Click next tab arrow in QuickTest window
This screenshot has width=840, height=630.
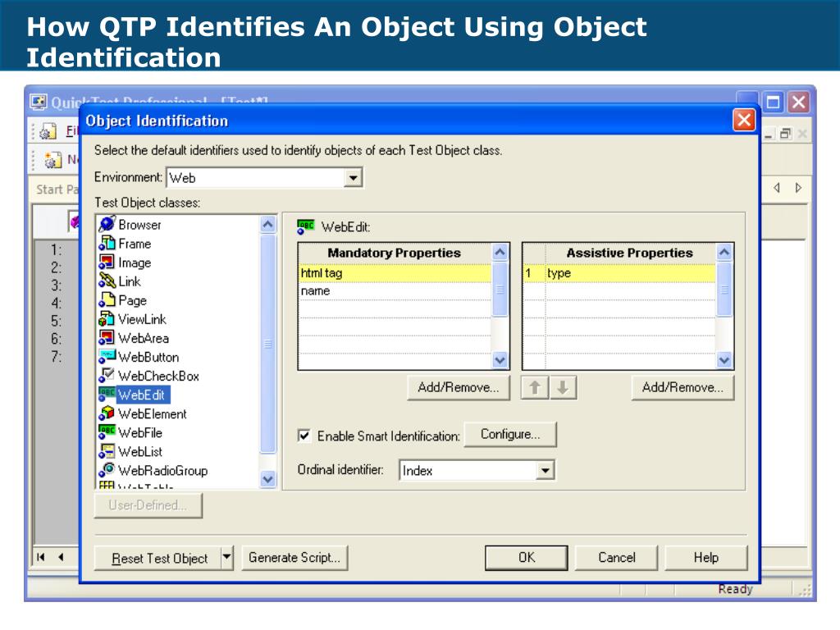tap(798, 188)
